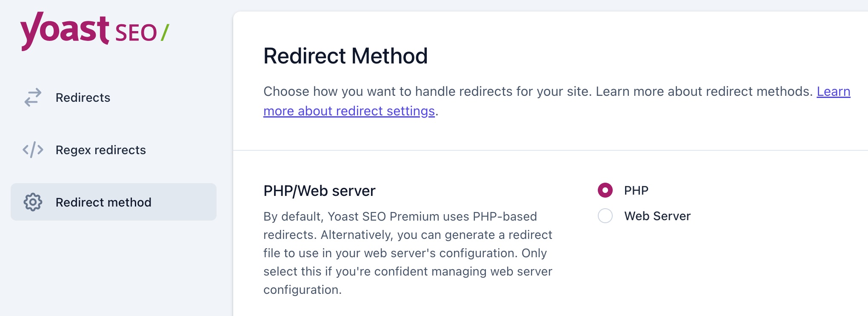Click the gear icon for Redirect method

33,202
